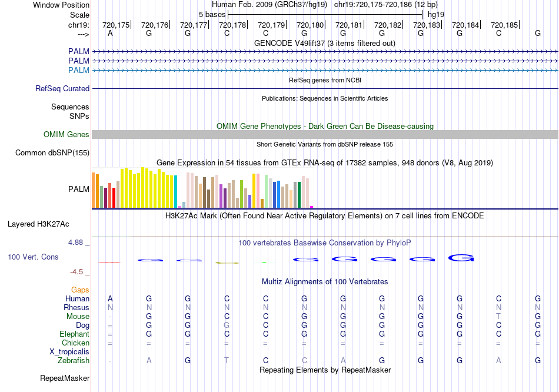Click the OMIM Genes track label
The image size is (559, 392).
pos(66,134)
